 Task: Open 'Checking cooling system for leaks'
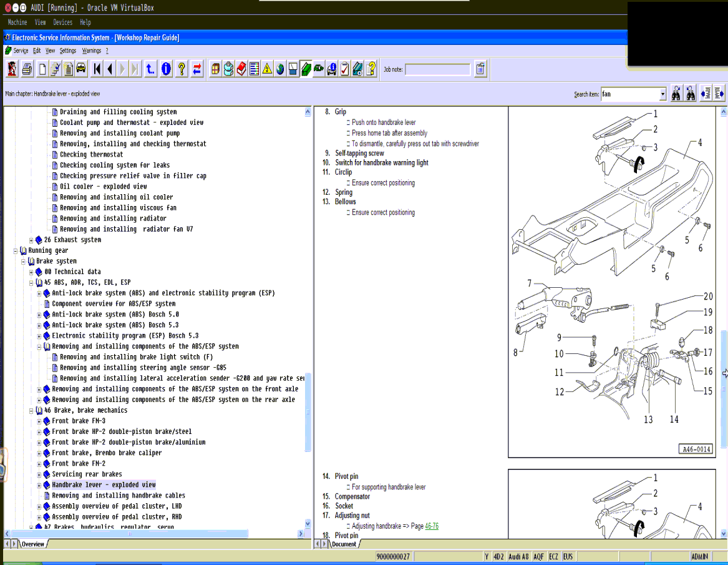click(115, 165)
